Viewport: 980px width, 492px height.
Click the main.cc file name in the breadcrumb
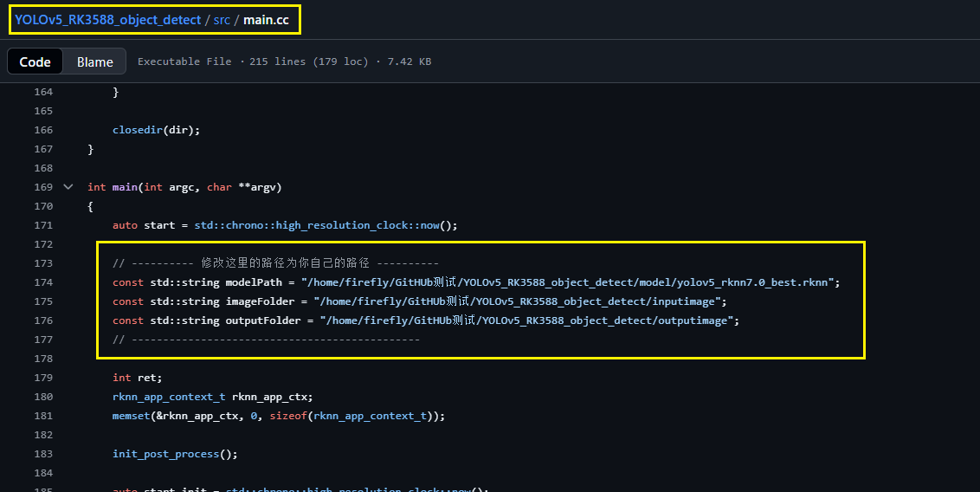[267, 20]
